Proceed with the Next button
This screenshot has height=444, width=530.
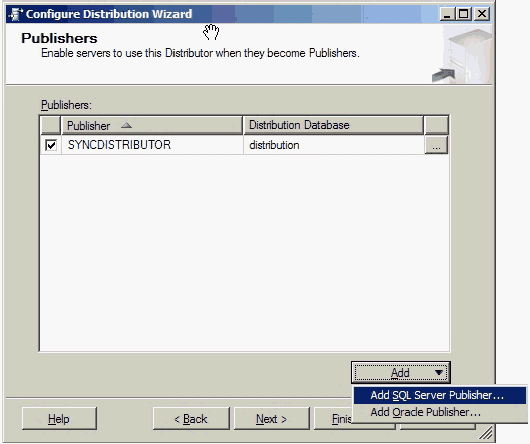[271, 419]
